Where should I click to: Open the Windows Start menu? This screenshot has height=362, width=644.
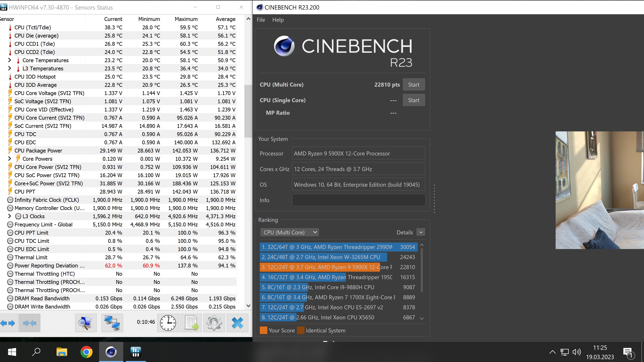[12, 352]
